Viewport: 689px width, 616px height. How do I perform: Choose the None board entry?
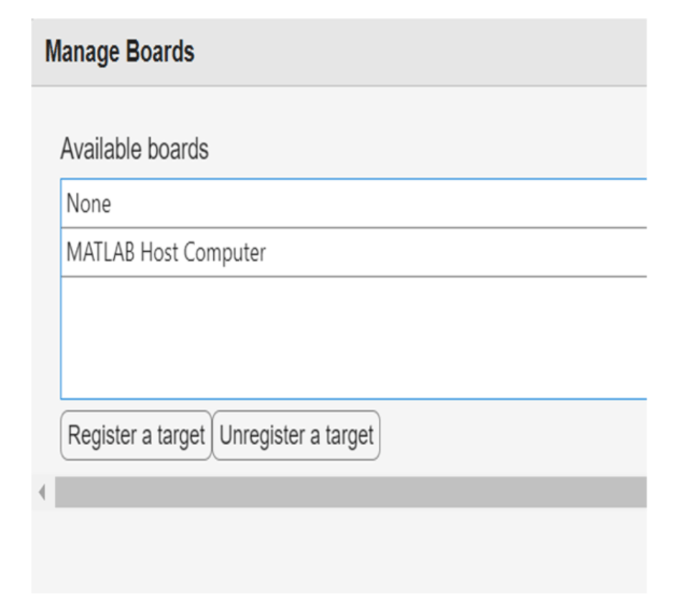[89, 204]
